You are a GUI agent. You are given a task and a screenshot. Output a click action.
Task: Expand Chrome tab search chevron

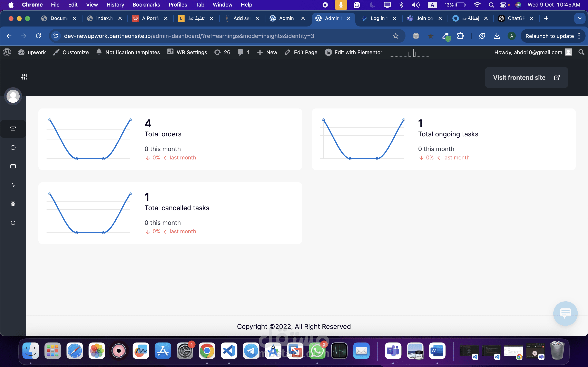[579, 18]
